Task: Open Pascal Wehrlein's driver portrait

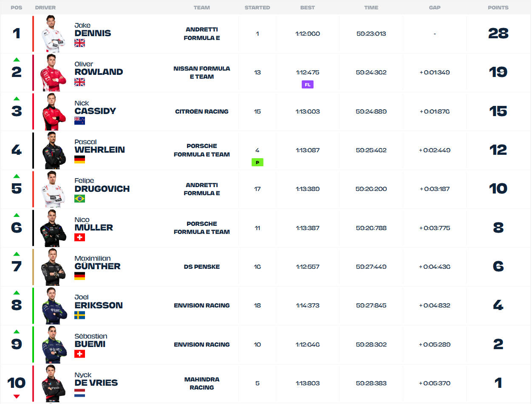Action: click(x=54, y=151)
